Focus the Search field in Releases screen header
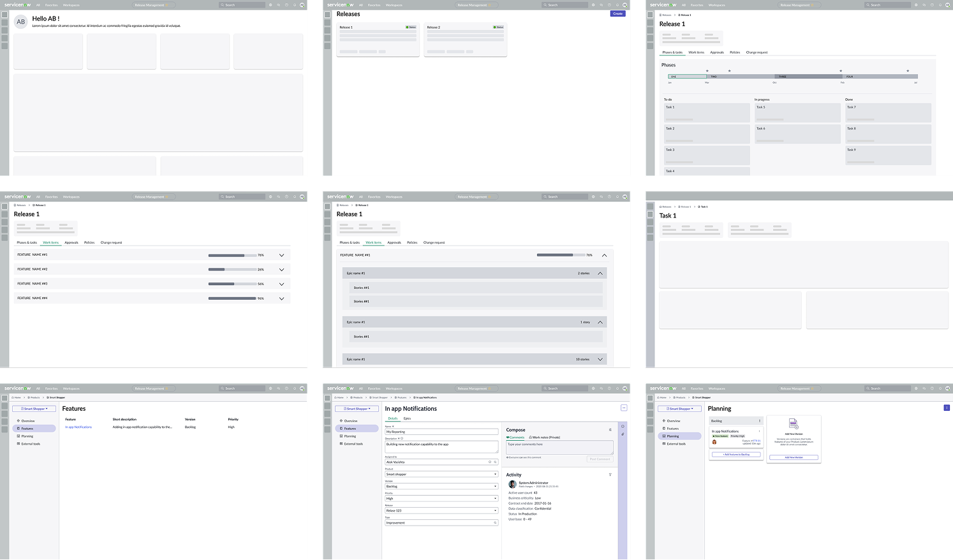Viewport: 953px width, 560px height. (x=565, y=5)
